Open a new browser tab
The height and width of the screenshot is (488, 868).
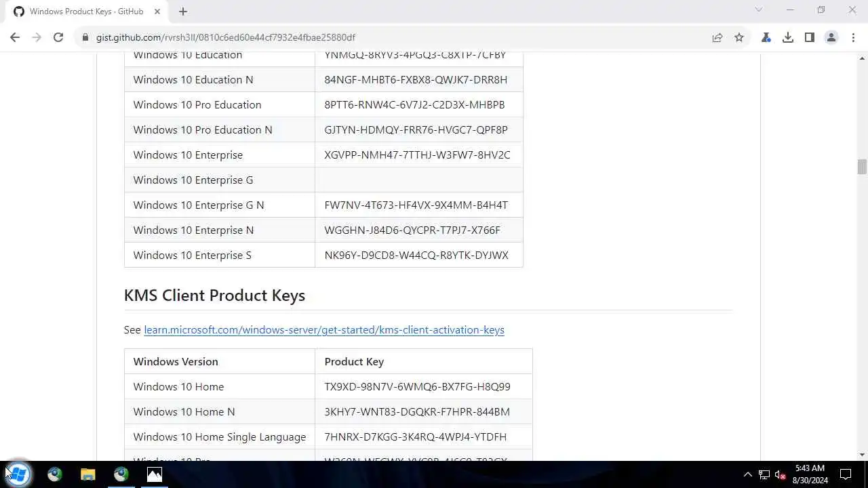tap(183, 11)
